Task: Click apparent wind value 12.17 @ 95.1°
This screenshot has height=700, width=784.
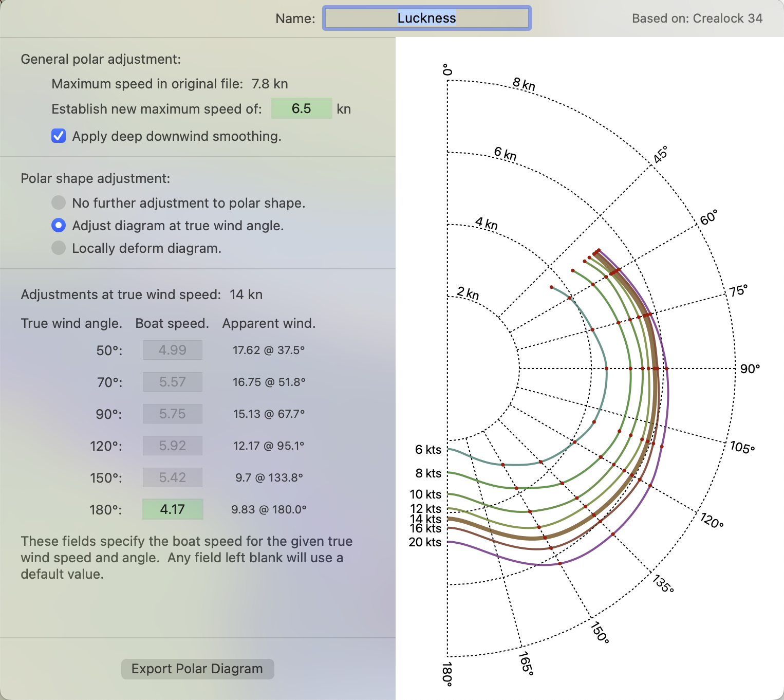Action: click(269, 446)
